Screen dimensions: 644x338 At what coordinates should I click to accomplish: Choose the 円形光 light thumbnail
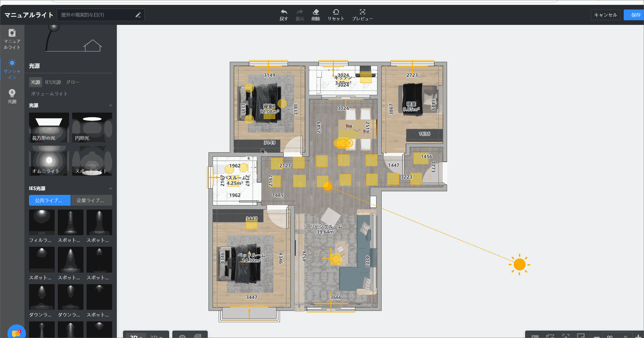click(x=92, y=127)
